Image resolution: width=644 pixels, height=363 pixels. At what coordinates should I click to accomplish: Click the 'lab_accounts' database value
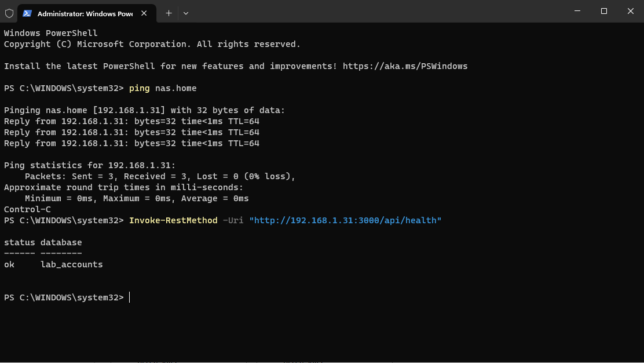pos(71,264)
